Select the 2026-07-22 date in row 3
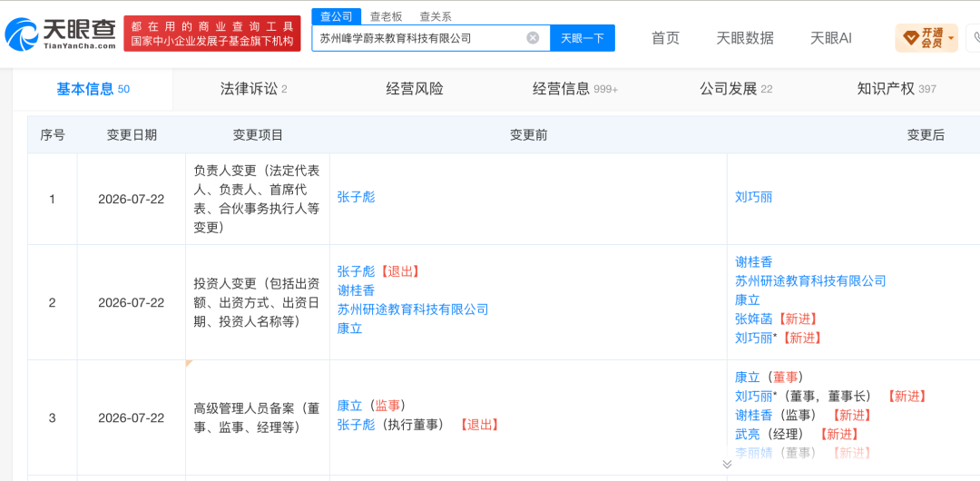 point(132,417)
